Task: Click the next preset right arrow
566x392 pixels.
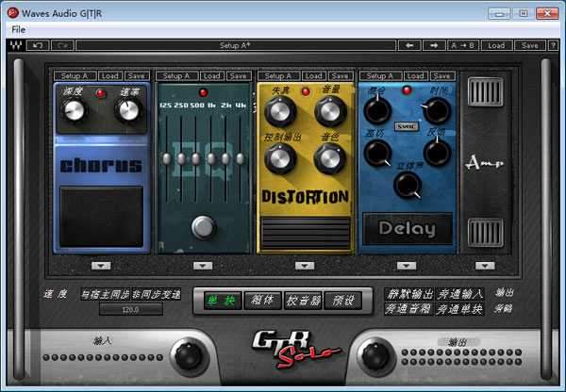Action: [x=434, y=45]
